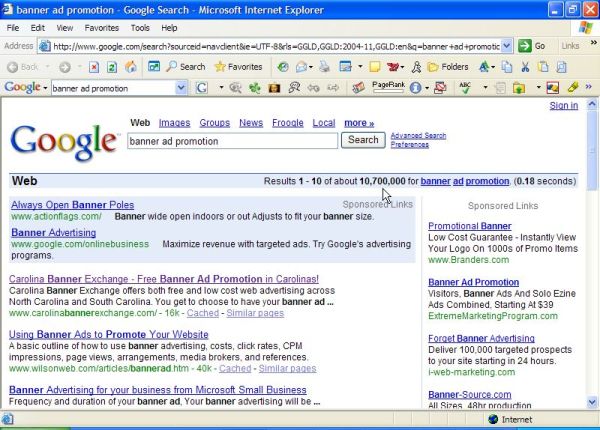Click Similar pages for carolinabannerexchange result
This screenshot has height=430, width=600.
(x=255, y=313)
